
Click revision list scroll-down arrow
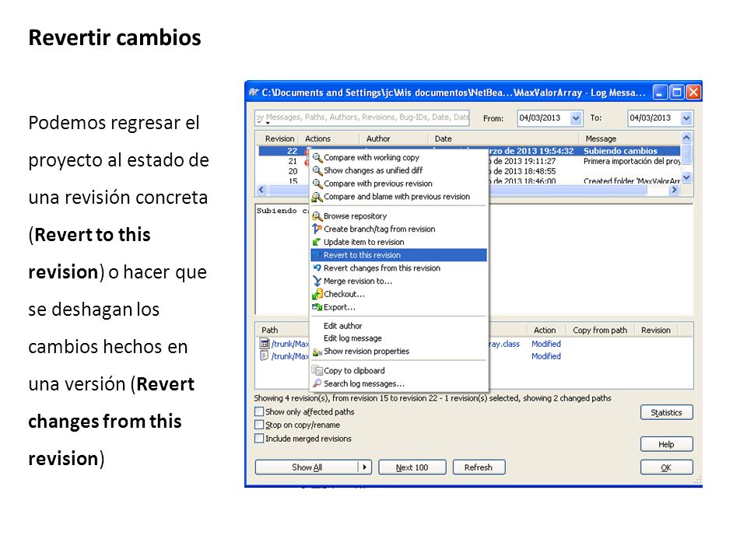coord(686,177)
